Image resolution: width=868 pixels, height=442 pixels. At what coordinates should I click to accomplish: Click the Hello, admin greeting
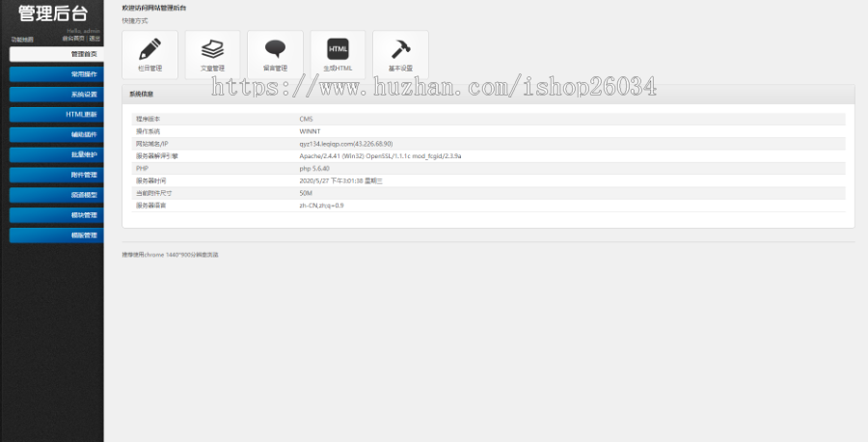point(84,31)
